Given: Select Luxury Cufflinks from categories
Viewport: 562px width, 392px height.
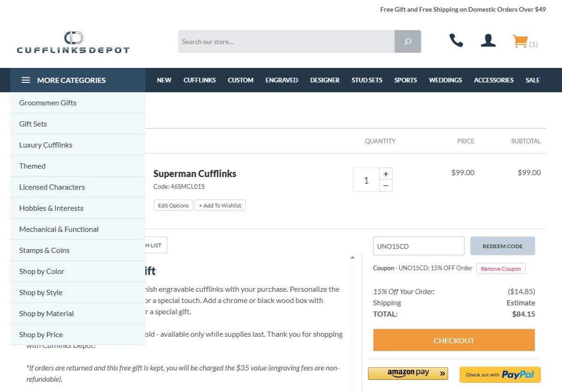Looking at the screenshot, I should point(46,145).
